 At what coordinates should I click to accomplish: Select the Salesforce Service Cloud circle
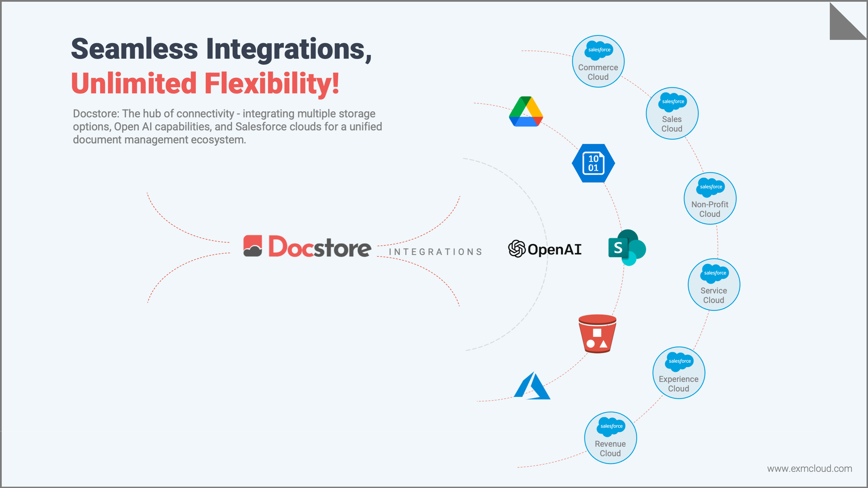click(x=714, y=284)
